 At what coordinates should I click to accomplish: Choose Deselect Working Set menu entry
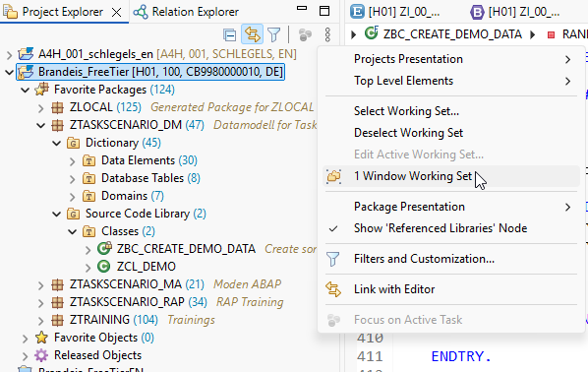click(450, 133)
